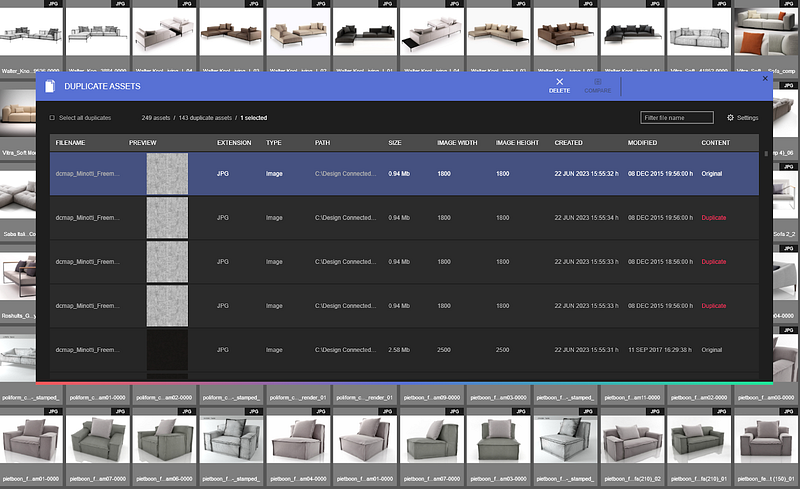The width and height of the screenshot is (800, 489).
Task: Click preview thumbnail of the selected Original row
Action: tap(167, 174)
